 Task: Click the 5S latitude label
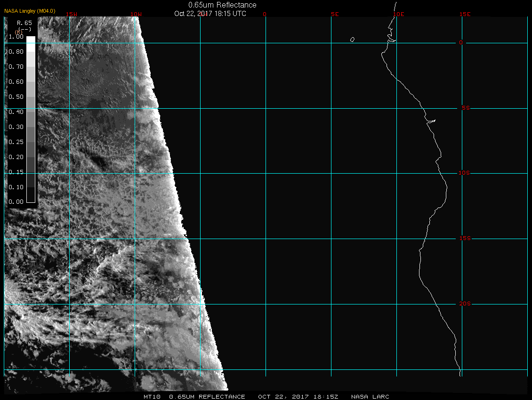465,108
